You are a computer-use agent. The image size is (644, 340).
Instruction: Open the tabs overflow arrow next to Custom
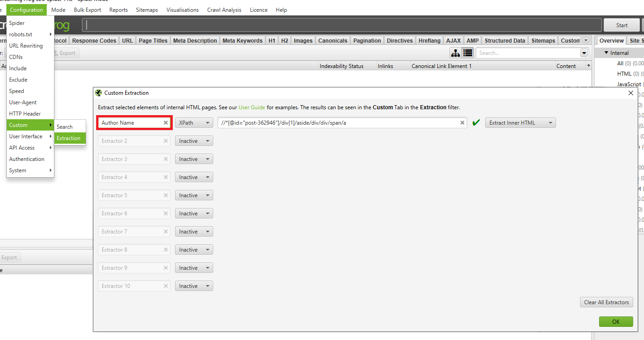point(586,40)
